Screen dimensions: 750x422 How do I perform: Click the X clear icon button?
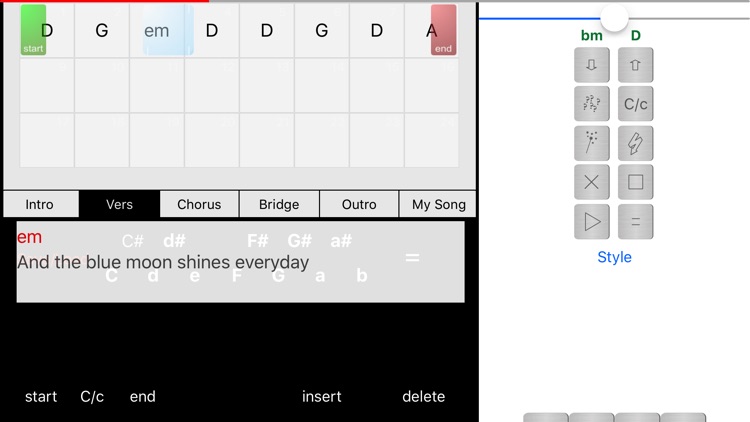coord(592,182)
